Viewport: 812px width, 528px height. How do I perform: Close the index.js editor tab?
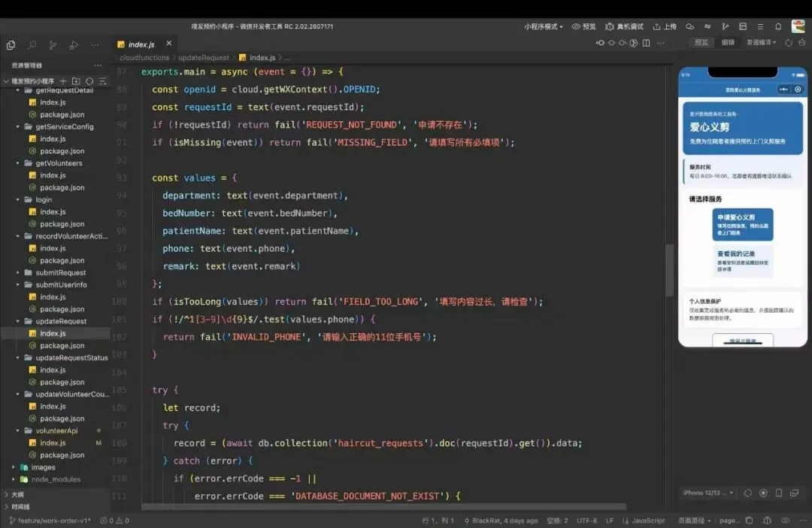point(169,44)
